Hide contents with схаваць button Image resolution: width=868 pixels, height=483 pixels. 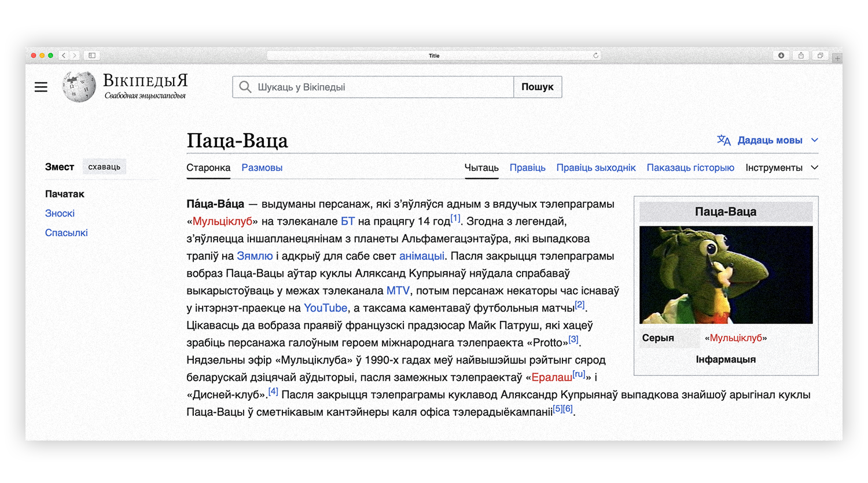point(104,167)
